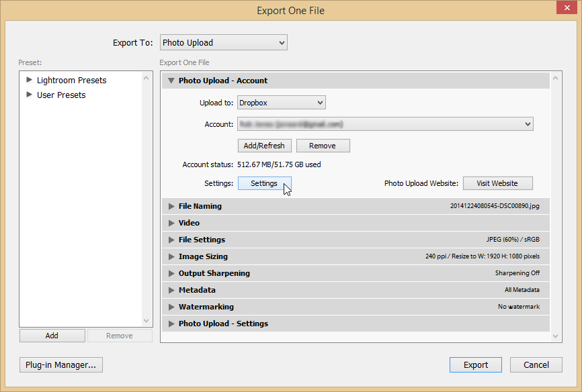This screenshot has width=582, height=392.
Task: Click the export panel scrollbar down arrow
Action: 555,336
